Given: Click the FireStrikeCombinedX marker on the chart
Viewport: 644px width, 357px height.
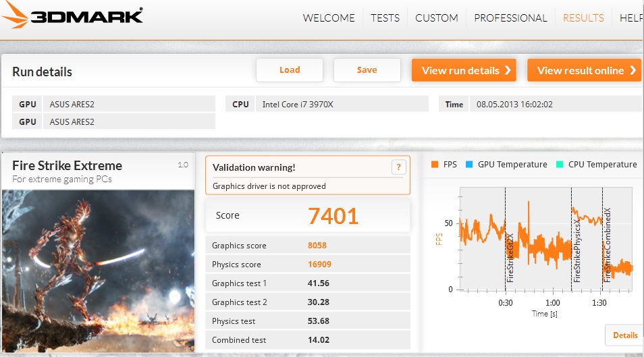Looking at the screenshot, I should coord(607,245).
